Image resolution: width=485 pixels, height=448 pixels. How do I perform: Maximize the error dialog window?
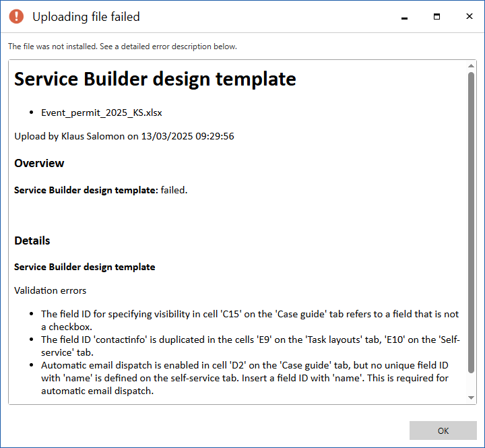[437, 17]
